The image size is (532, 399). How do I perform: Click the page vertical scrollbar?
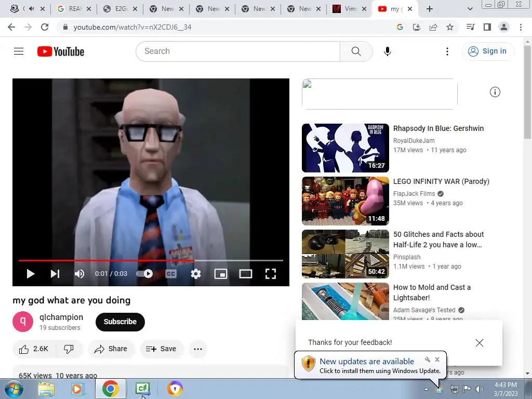[x=527, y=91]
